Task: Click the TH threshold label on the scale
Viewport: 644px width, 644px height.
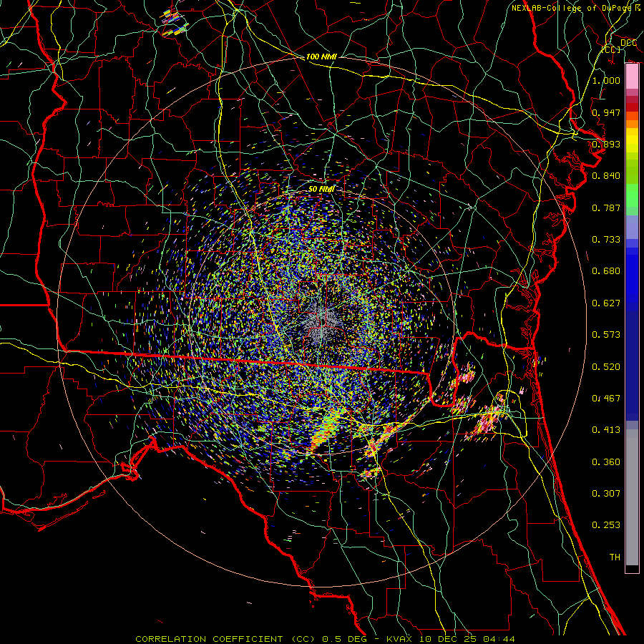Action: coord(615,557)
